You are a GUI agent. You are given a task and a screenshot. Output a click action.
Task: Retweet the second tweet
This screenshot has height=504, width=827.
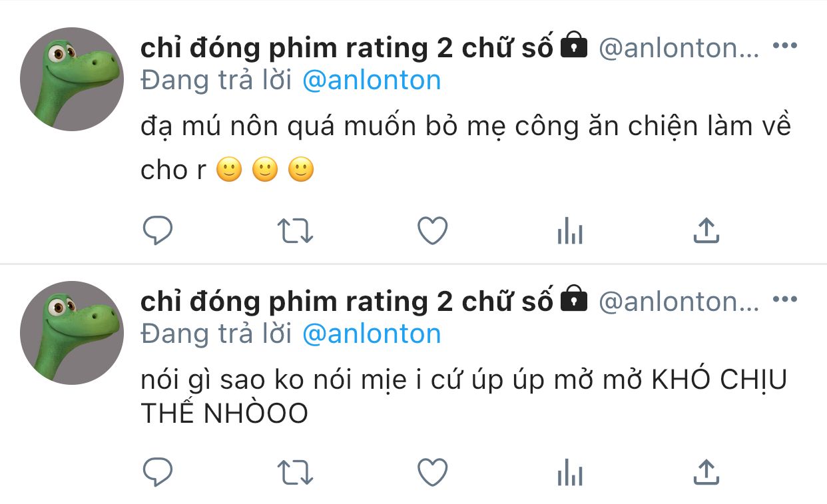point(295,472)
